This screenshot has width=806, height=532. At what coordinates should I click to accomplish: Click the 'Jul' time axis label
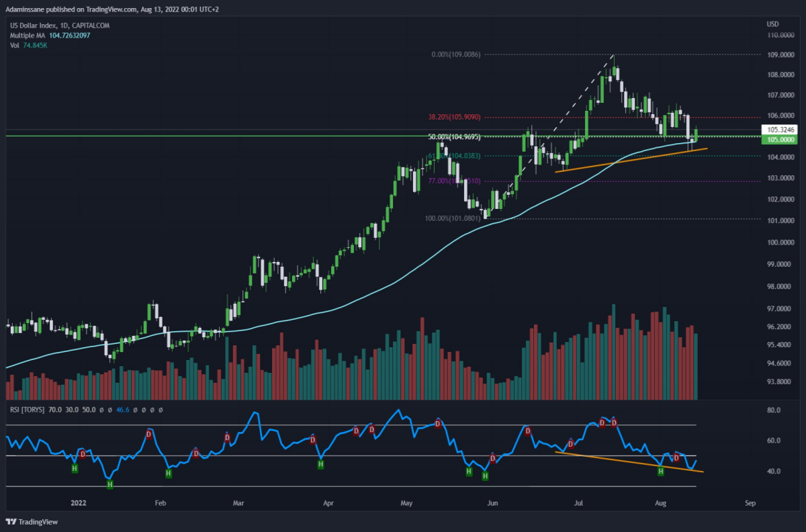point(578,502)
